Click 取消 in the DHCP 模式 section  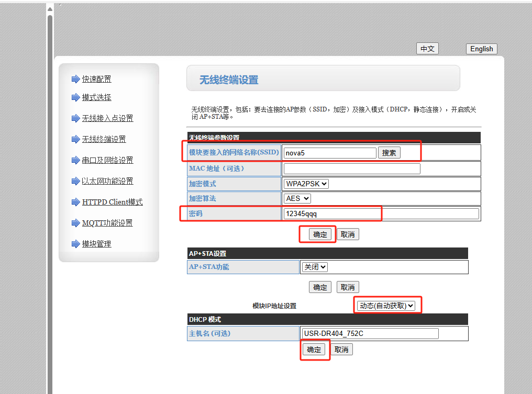[341, 350]
